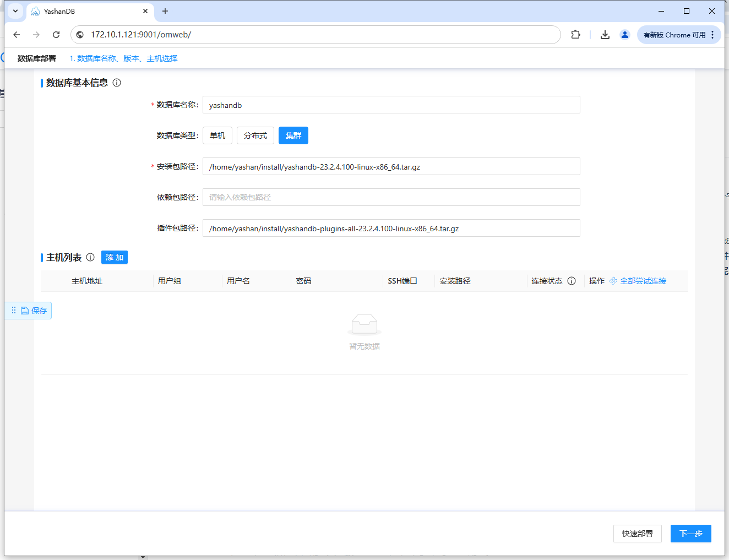Click the floating 保存 save button
Image resolution: width=729 pixels, height=560 pixels.
click(x=34, y=311)
